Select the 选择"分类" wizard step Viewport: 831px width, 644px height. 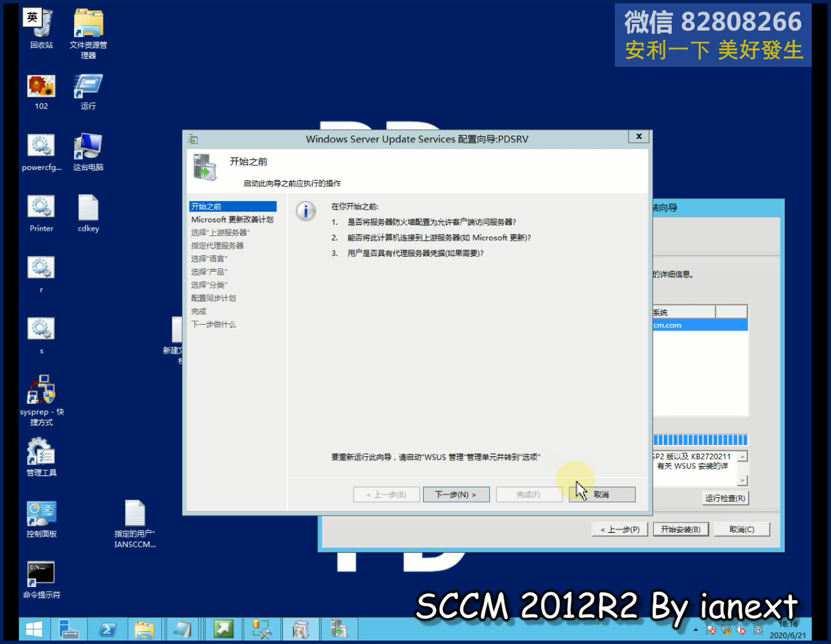(209, 285)
